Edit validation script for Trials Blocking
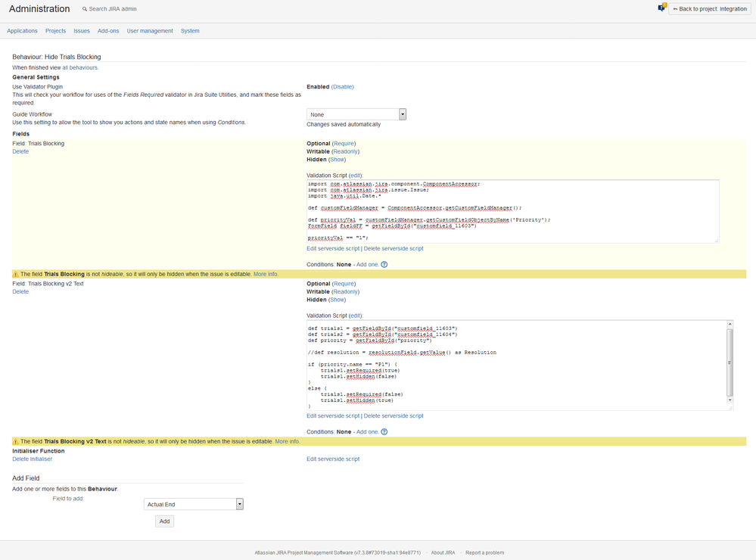 pyautogui.click(x=355, y=176)
